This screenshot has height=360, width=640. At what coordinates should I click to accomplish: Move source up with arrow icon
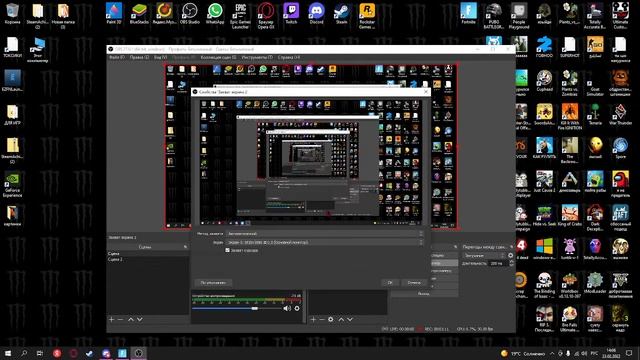(341, 320)
